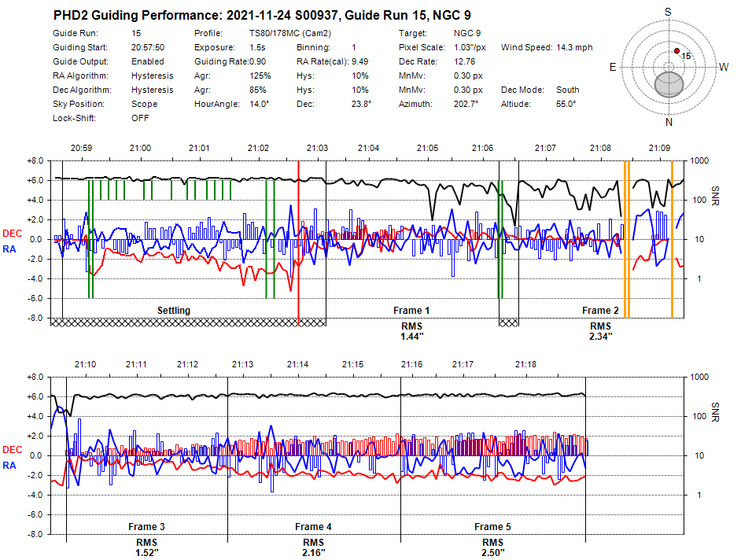Click the 21:06 time label
Viewport: 752px width, 560px height.
[482, 148]
